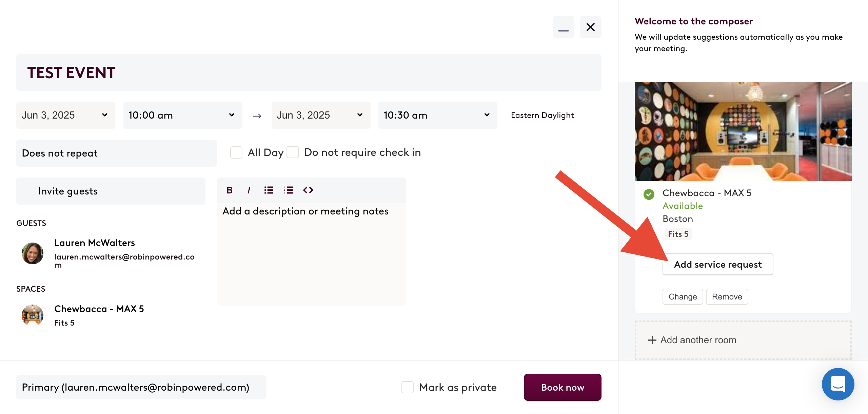Viewport: 868px width, 414px height.
Task: Click the Available status text
Action: 683,206
